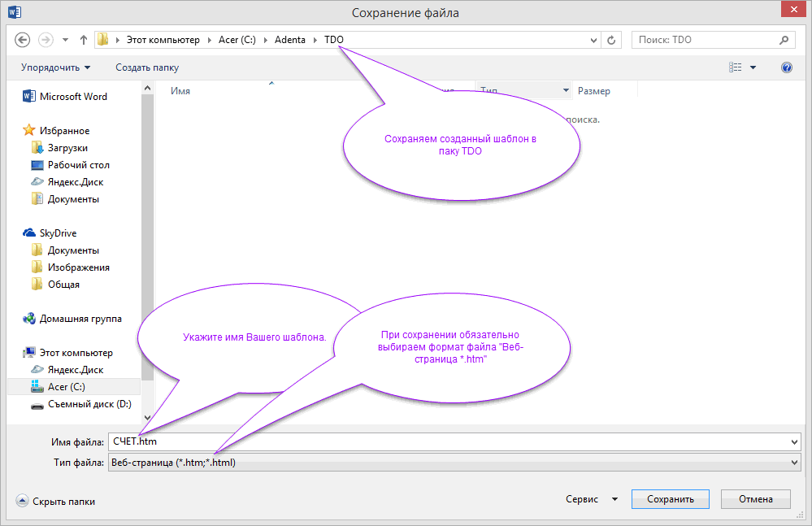Screen dimensions: 812x526
Task: Collapse folders with Скрыть папки
Action: (x=56, y=502)
